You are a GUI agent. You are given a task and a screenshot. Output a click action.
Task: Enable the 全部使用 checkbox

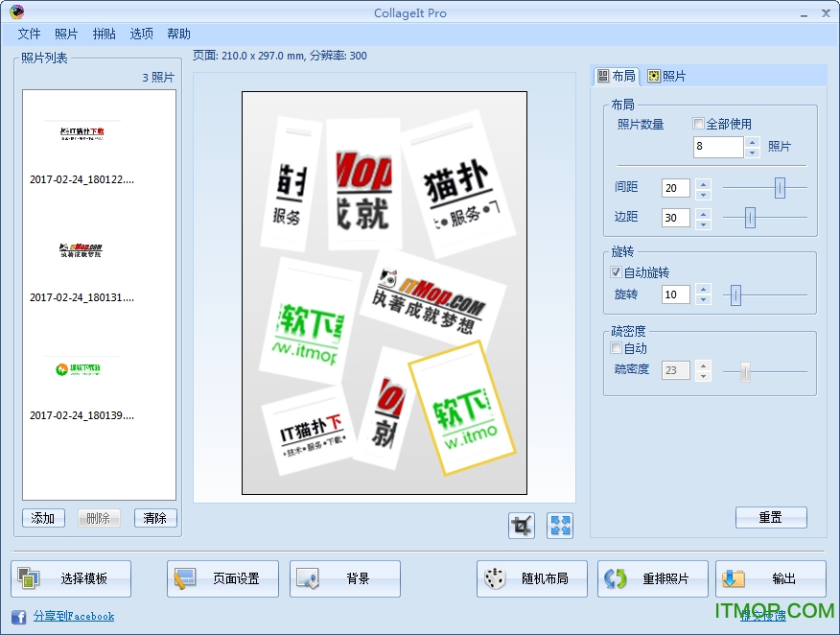pos(697,123)
